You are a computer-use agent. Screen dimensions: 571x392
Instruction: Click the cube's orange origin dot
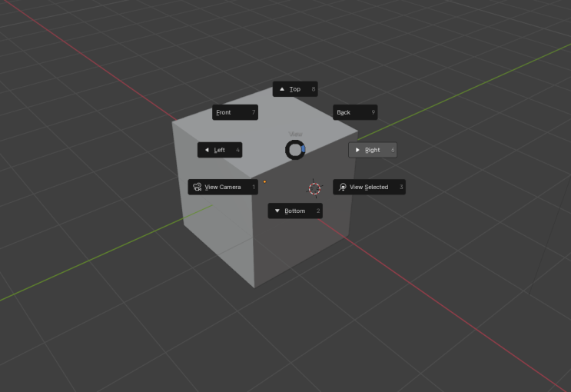[x=264, y=181]
